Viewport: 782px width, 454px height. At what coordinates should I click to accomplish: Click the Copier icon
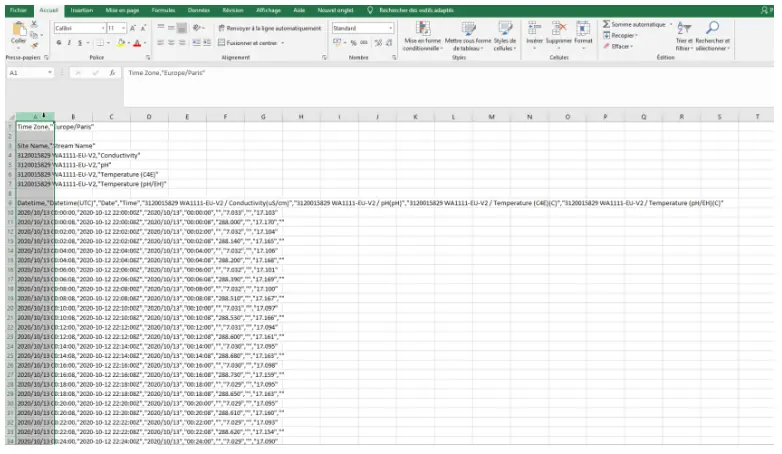coord(34,35)
